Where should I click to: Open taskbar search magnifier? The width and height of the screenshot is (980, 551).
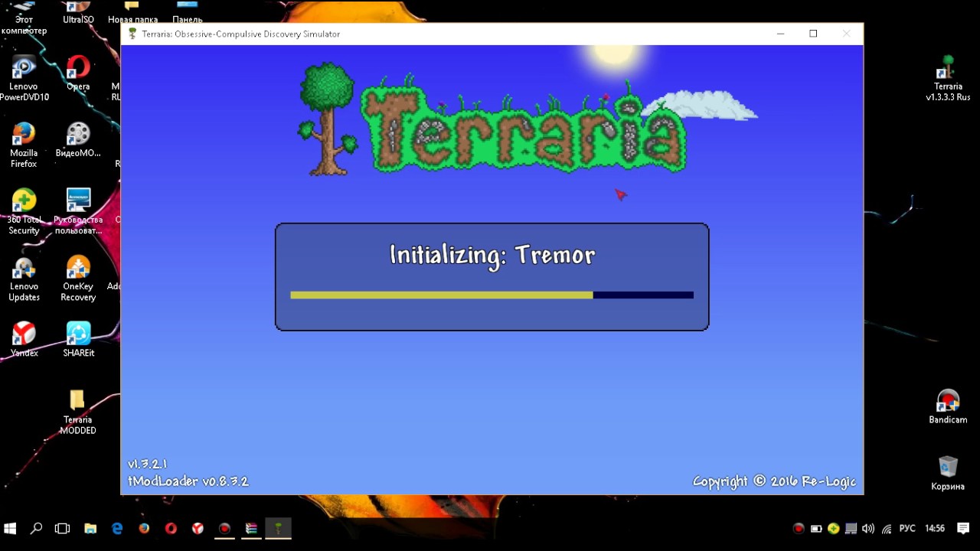pyautogui.click(x=36, y=528)
